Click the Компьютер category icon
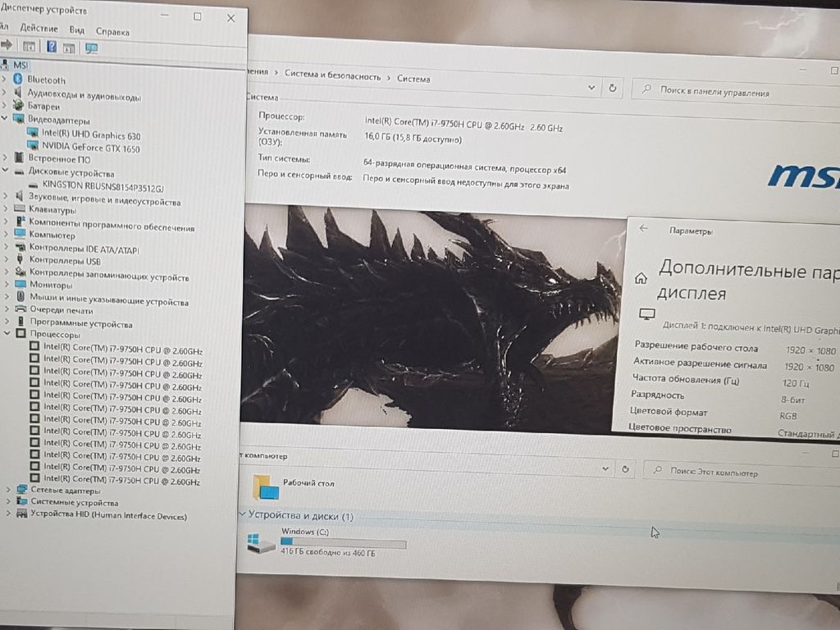The image size is (840, 630). (21, 233)
